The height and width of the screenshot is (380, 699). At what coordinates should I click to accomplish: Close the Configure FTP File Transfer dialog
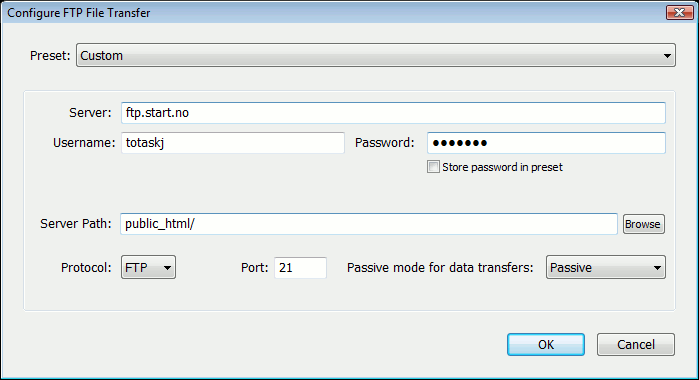coord(679,12)
